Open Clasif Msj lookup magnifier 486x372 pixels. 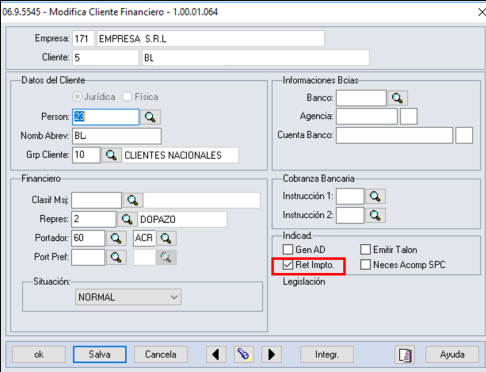click(133, 200)
